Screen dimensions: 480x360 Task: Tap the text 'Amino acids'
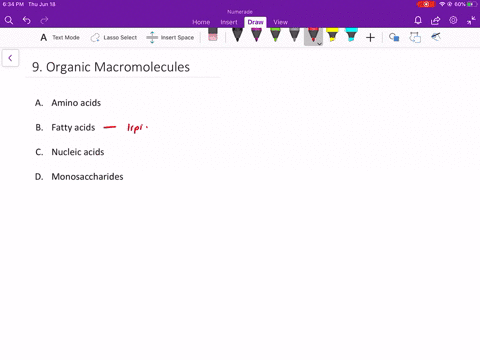pyautogui.click(x=76, y=103)
